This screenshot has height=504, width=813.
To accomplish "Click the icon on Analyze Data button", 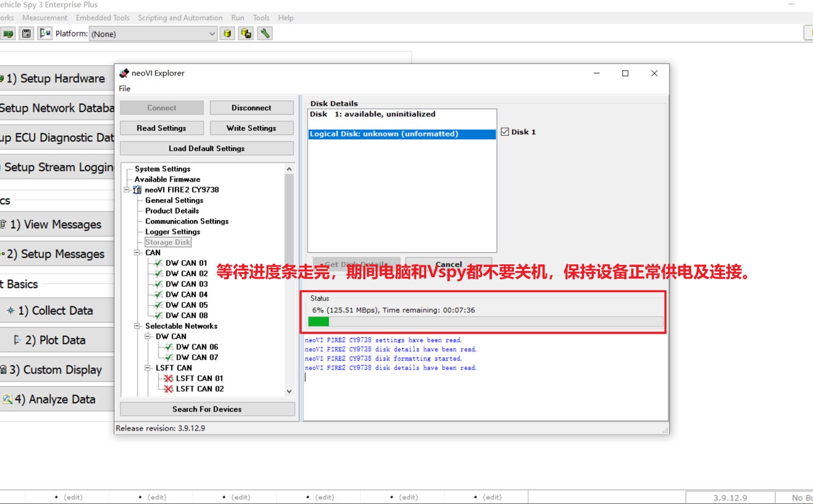I will [7, 399].
